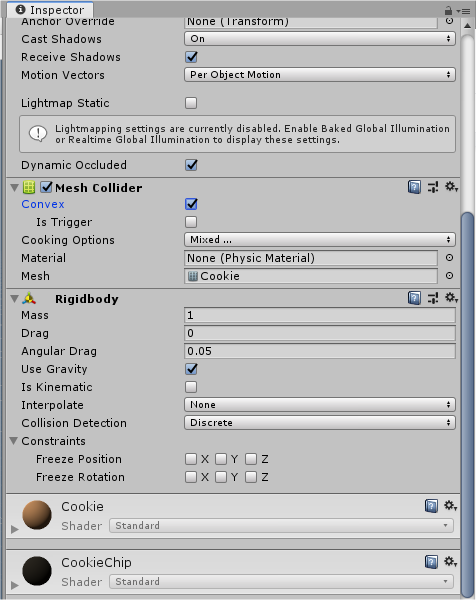Toggle Use Gravity checkbox

[x=191, y=369]
